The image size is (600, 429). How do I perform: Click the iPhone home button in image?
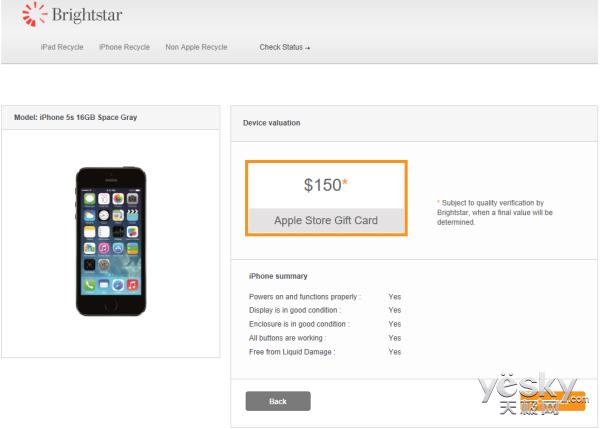[111, 306]
